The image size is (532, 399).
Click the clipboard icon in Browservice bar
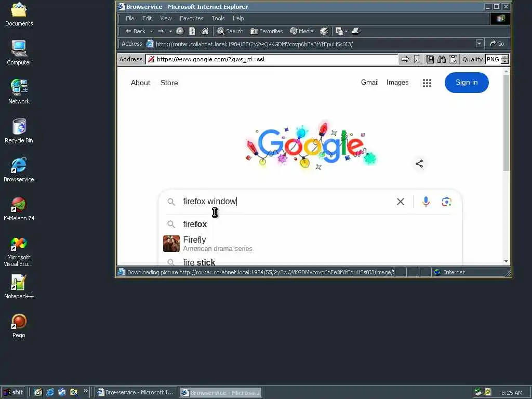point(453,59)
